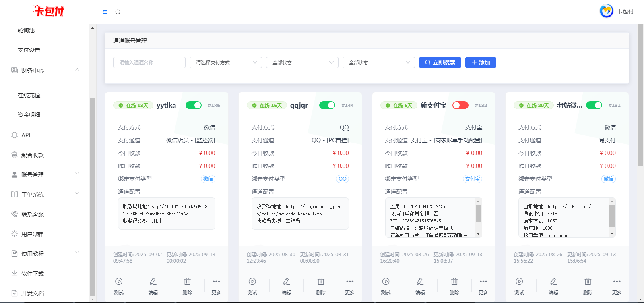The height and width of the screenshot is (303, 644).
Task: Open the 请选择支付方式 dropdown
Action: 225,62
